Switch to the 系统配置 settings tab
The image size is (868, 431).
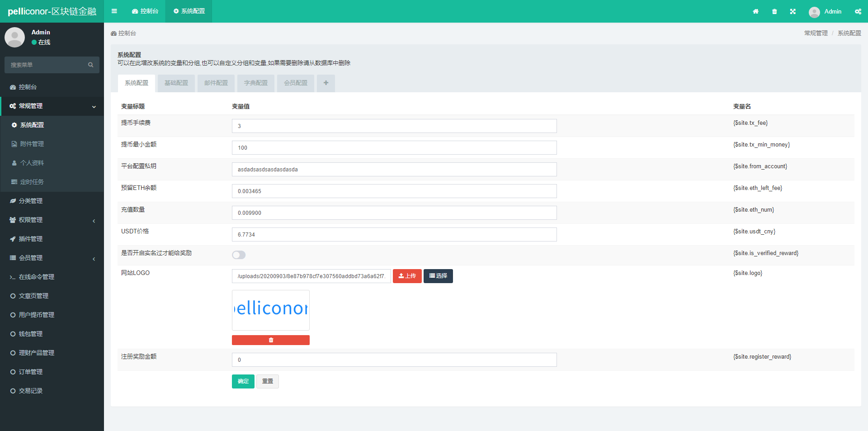pos(137,83)
